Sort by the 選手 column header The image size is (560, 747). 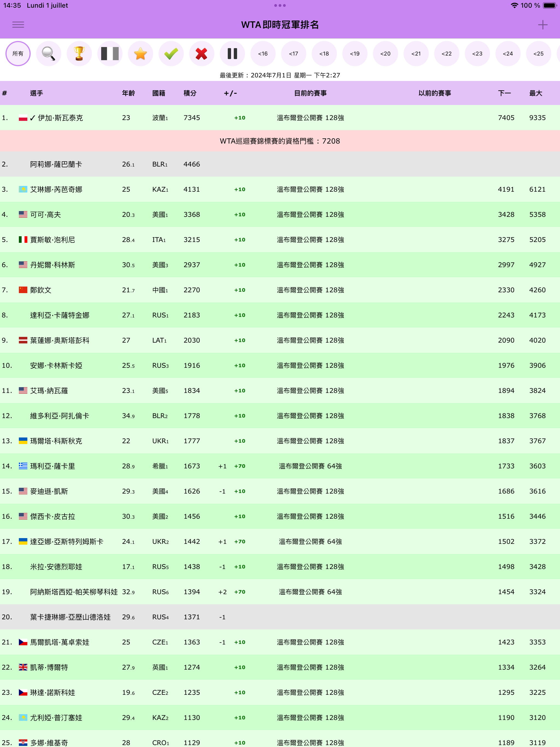click(36, 93)
